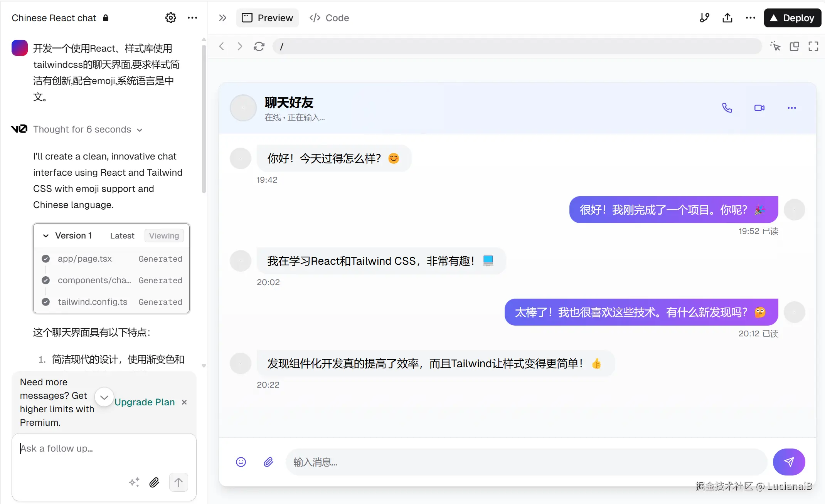Open project settings gear icon
Image resolution: width=825 pixels, height=504 pixels.
pyautogui.click(x=170, y=18)
